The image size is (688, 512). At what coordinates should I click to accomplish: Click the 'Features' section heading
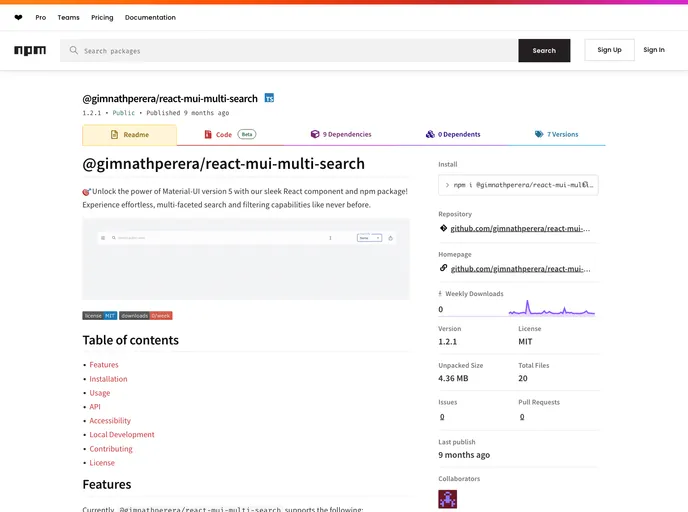pyautogui.click(x=107, y=484)
